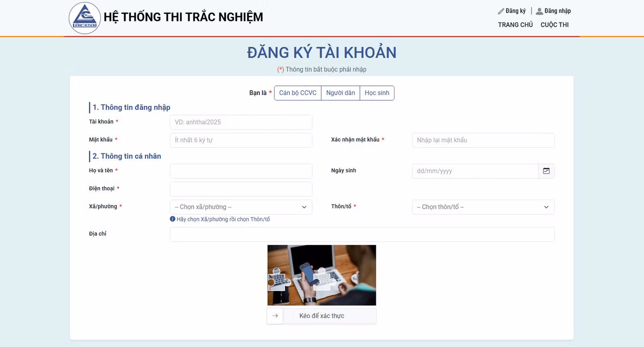Click the heading 2. Thông tin cá nhân
This screenshot has height=347, width=644.
tap(127, 156)
